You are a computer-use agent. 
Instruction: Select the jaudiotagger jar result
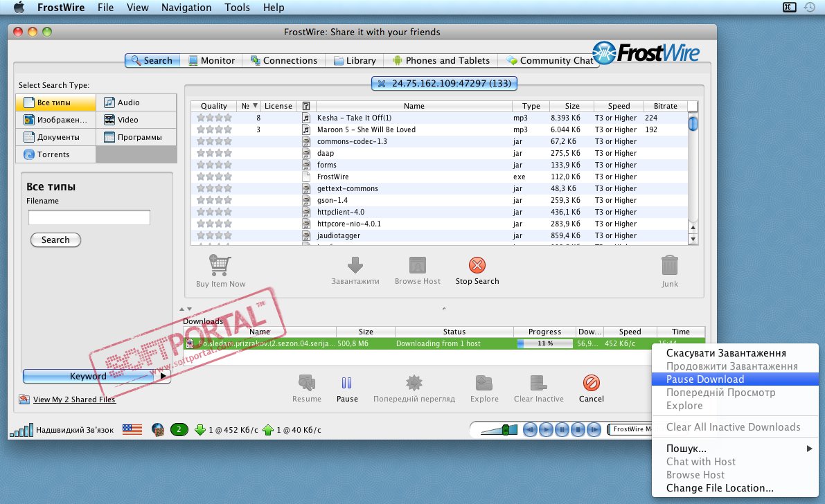click(x=439, y=235)
